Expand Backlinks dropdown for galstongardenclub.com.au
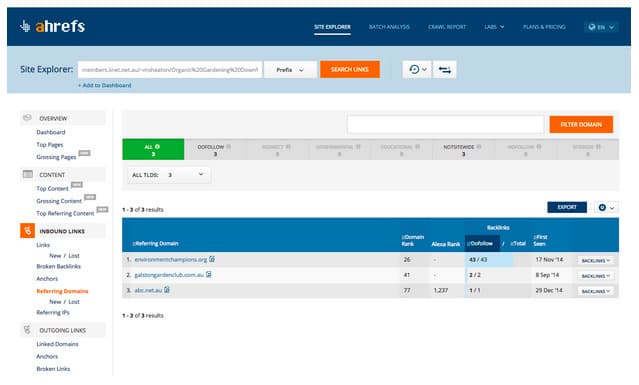The width and height of the screenshot is (639, 385). [x=595, y=276]
